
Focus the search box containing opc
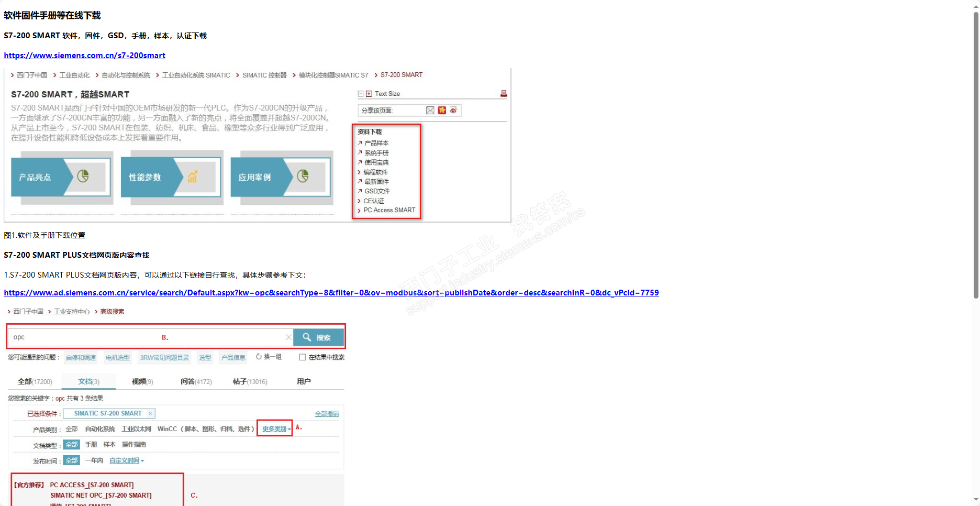(150, 337)
